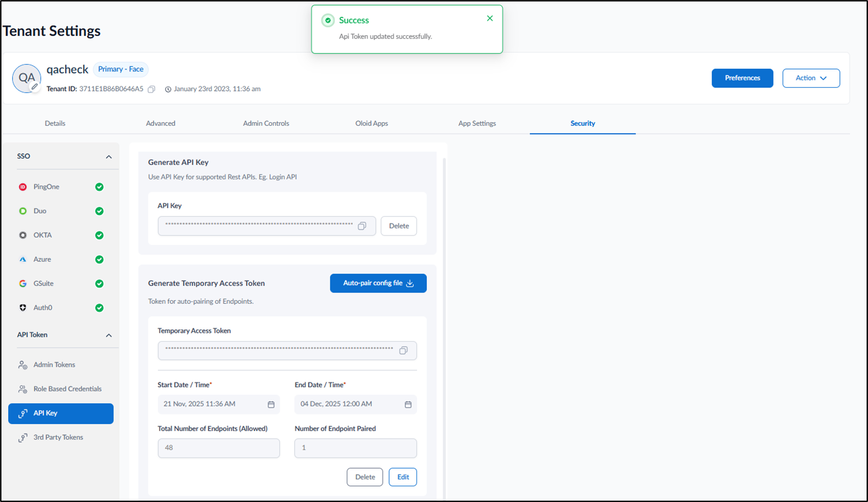Click the Preferences button
The image size is (868, 502).
click(742, 78)
